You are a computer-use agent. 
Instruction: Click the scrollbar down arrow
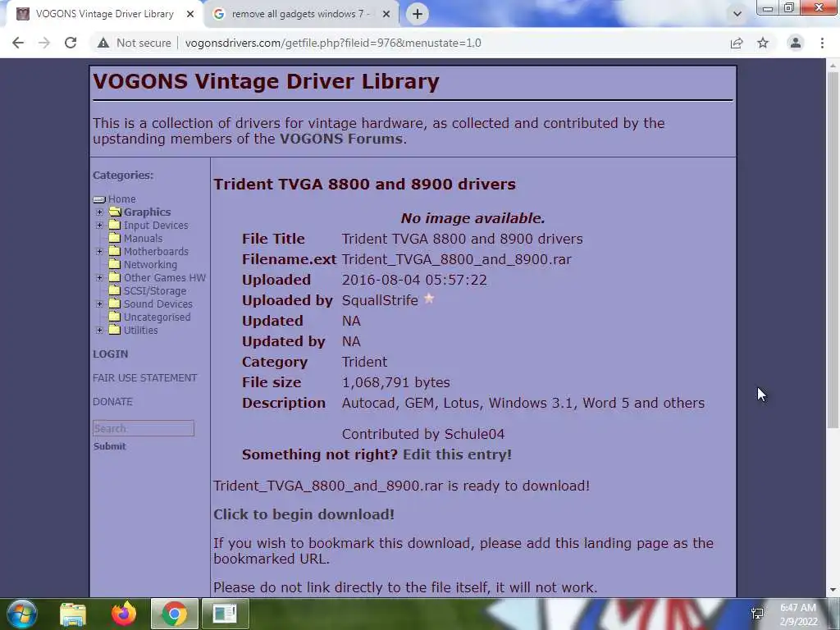pos(833,591)
